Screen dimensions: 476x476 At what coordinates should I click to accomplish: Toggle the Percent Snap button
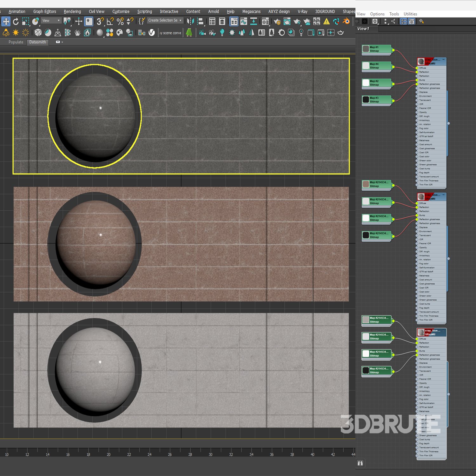pyautogui.click(x=120, y=22)
